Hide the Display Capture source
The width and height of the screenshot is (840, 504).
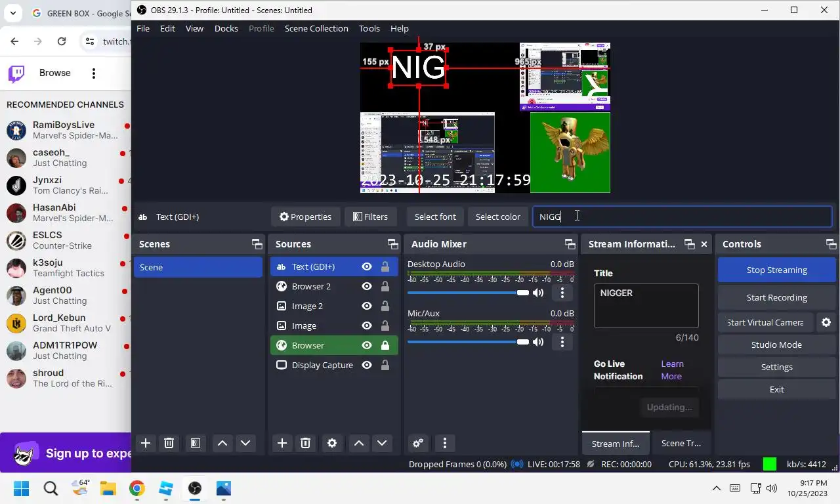367,365
